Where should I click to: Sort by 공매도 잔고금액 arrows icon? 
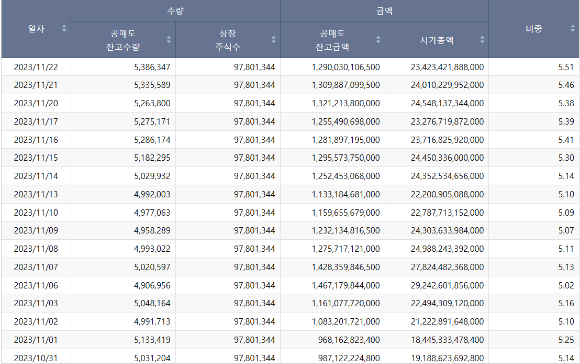click(378, 40)
